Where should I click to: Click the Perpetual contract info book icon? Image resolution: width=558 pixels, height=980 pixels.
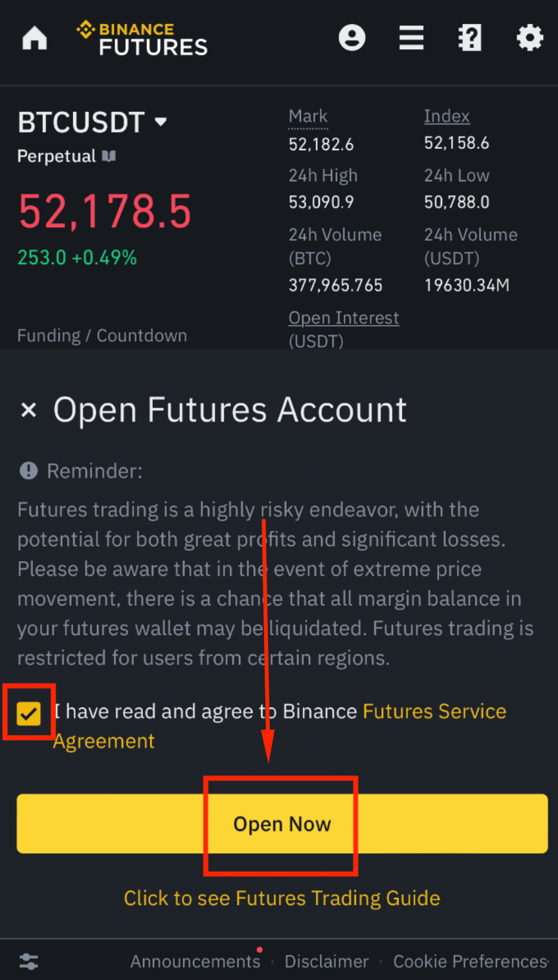pos(109,156)
